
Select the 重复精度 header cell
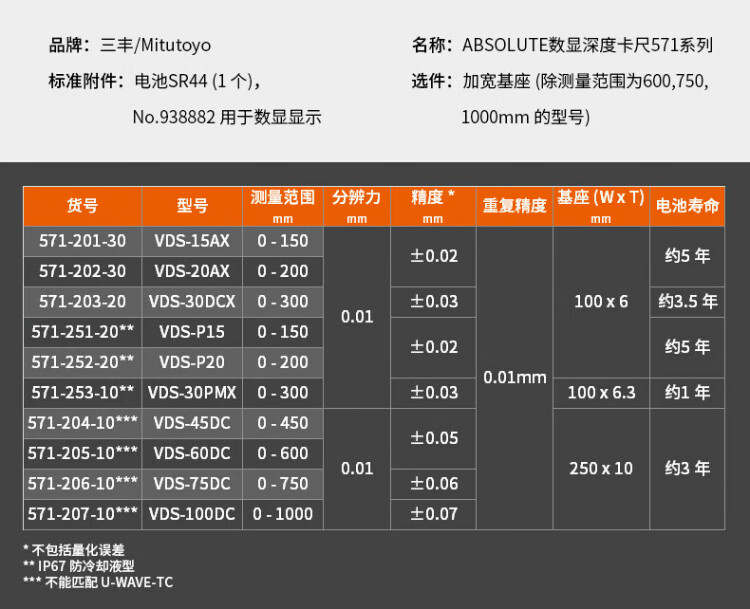pos(514,206)
